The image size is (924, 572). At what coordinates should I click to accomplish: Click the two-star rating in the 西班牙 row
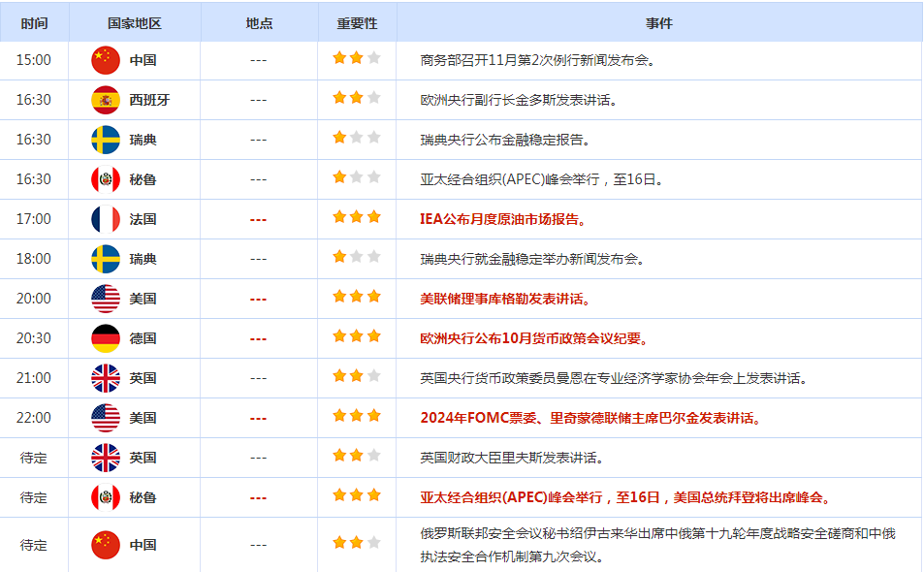tap(357, 98)
